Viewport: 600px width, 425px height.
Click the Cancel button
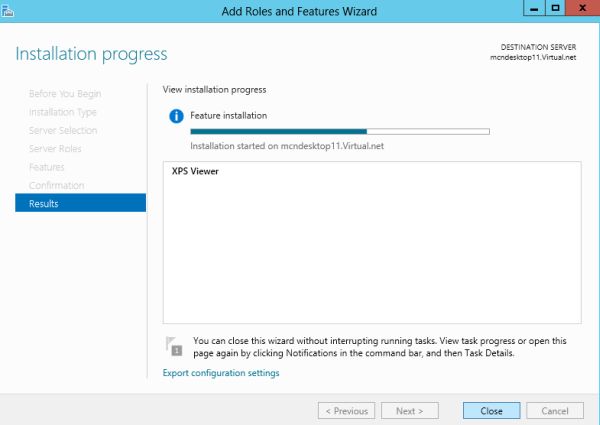(x=555, y=411)
